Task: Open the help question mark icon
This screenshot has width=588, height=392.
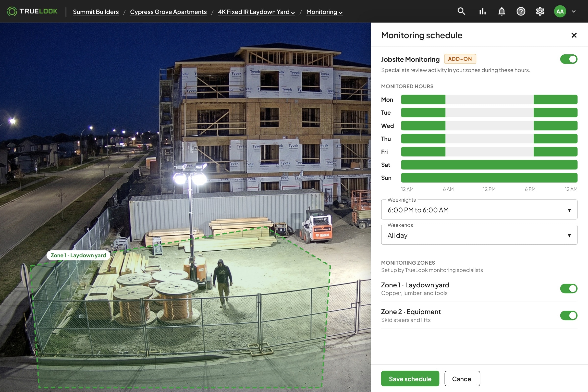Action: pos(521,11)
